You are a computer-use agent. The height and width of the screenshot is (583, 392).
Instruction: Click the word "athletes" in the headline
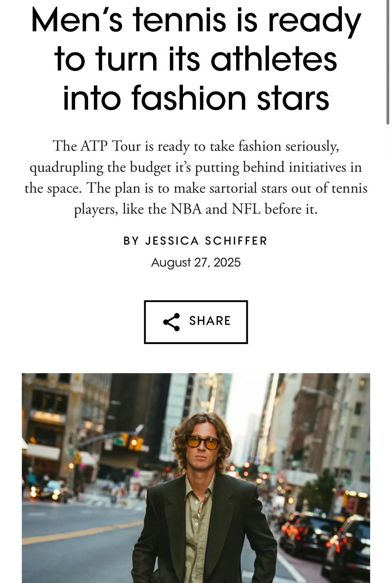[274, 58]
